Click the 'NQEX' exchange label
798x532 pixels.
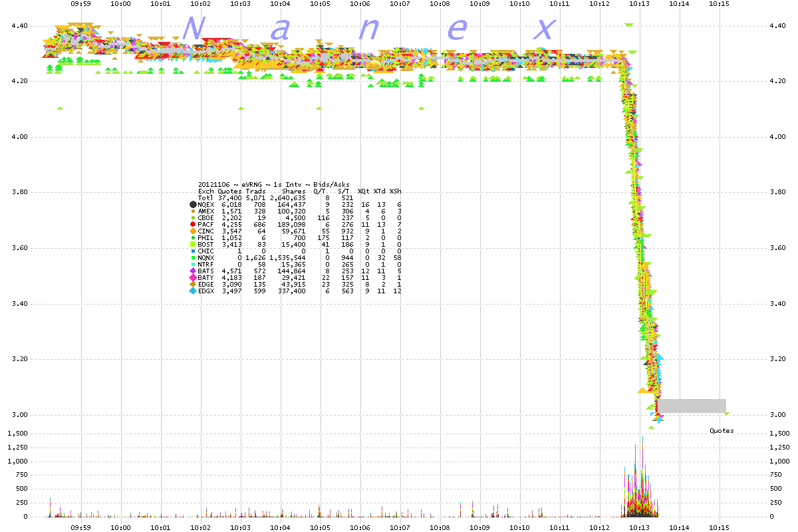[x=206, y=204]
